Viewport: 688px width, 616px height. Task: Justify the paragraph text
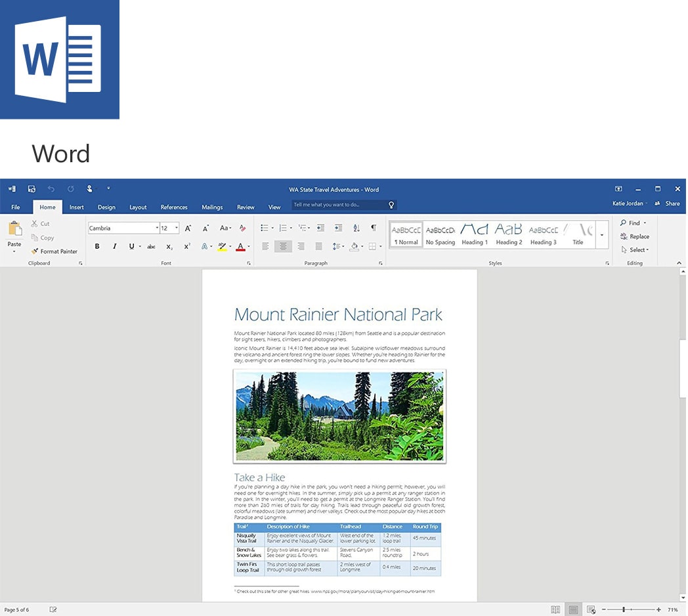pyautogui.click(x=319, y=246)
